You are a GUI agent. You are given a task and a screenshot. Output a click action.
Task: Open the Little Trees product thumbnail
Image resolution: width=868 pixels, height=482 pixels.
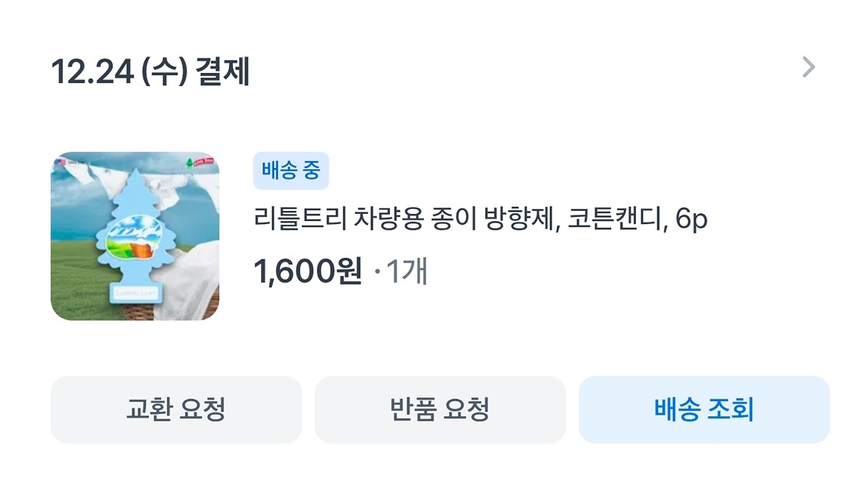pos(135,236)
